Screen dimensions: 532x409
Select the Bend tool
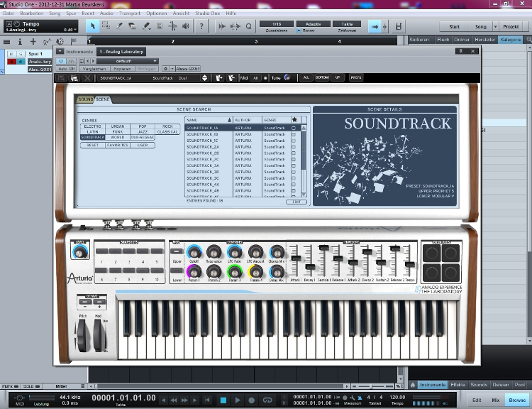pyautogui.click(x=172, y=26)
